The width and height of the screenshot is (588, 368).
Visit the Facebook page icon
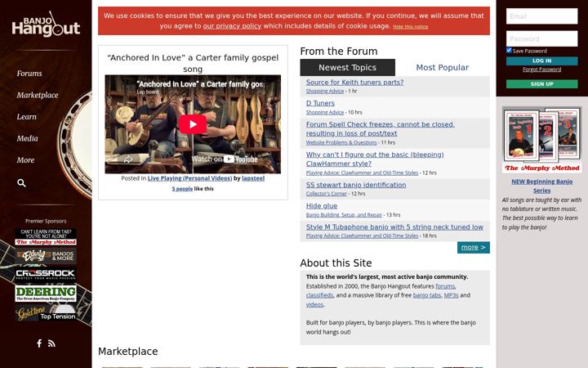tap(39, 343)
